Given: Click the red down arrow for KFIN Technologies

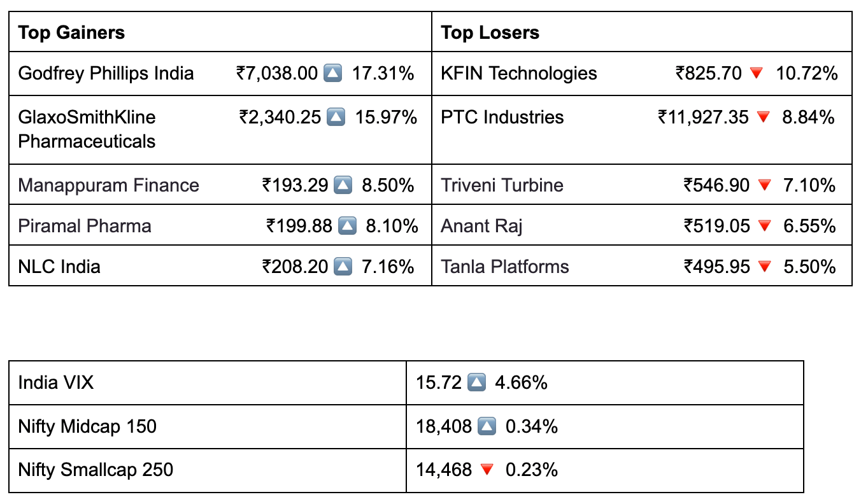Looking at the screenshot, I should (756, 73).
